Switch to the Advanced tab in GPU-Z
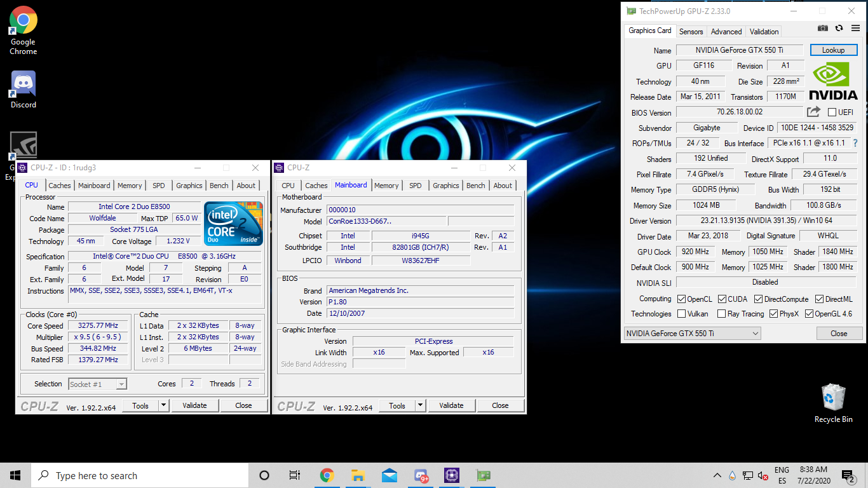This screenshot has height=488, width=868. [x=726, y=32]
